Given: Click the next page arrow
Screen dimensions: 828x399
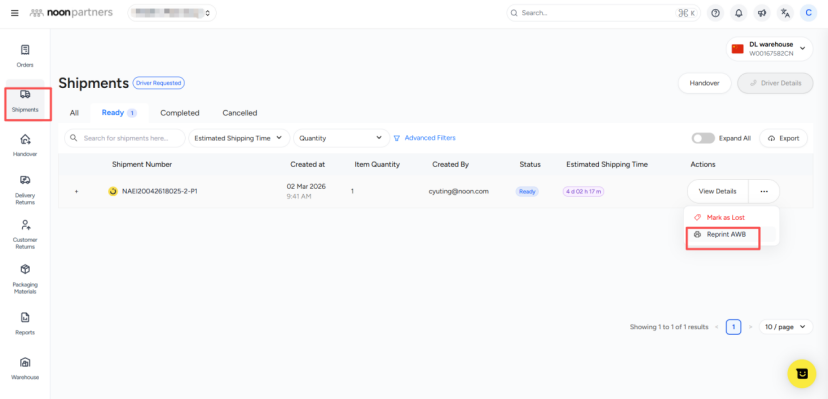Looking at the screenshot, I should click(x=750, y=327).
